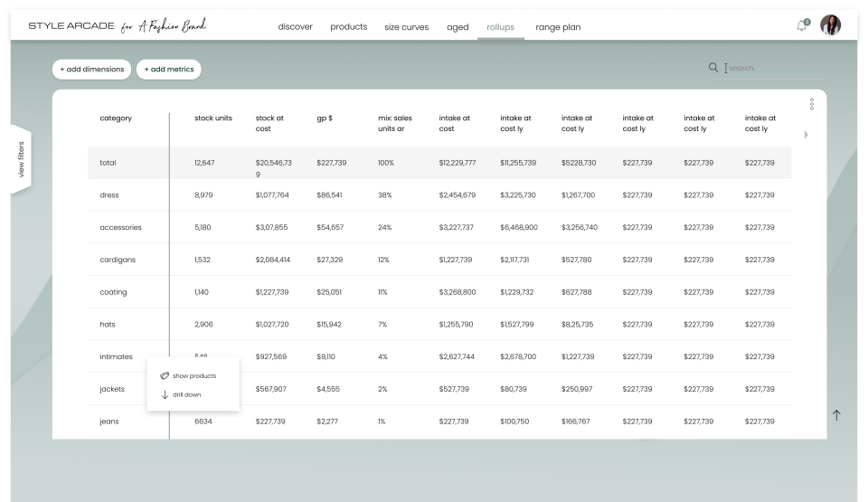Switch to the size curves tab
868x502 pixels.
(x=406, y=27)
